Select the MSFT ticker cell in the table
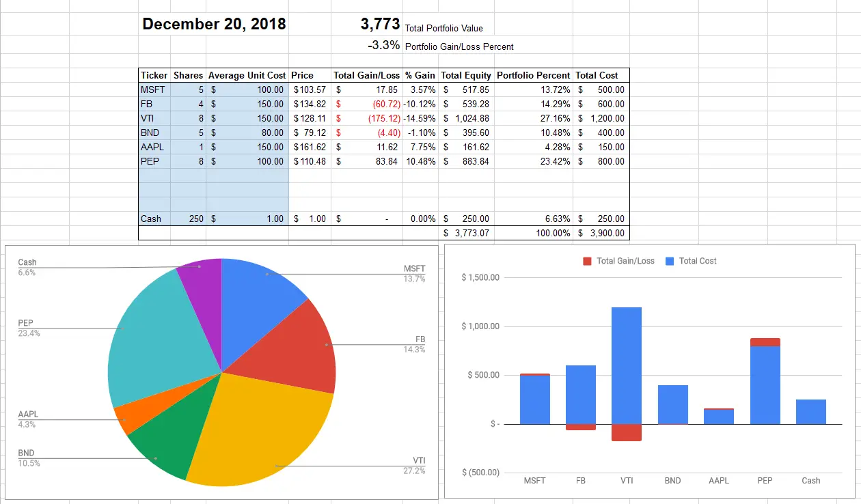 [x=154, y=89]
